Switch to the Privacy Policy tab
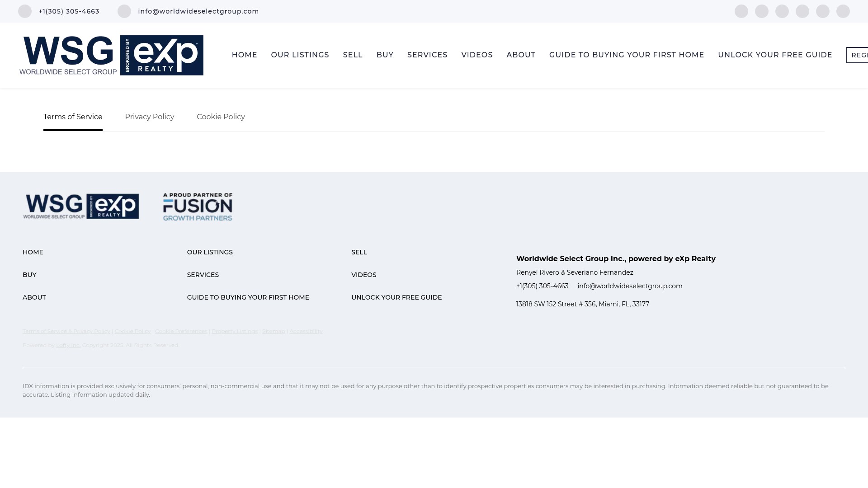 tap(150, 117)
